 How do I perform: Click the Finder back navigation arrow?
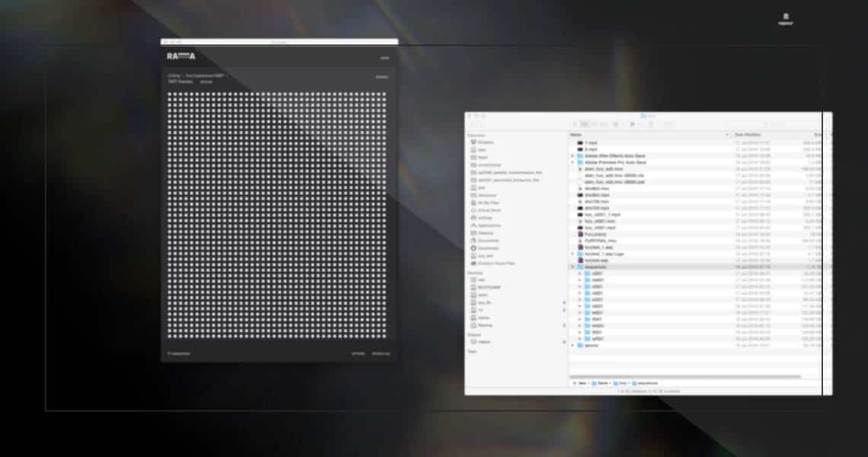472,124
